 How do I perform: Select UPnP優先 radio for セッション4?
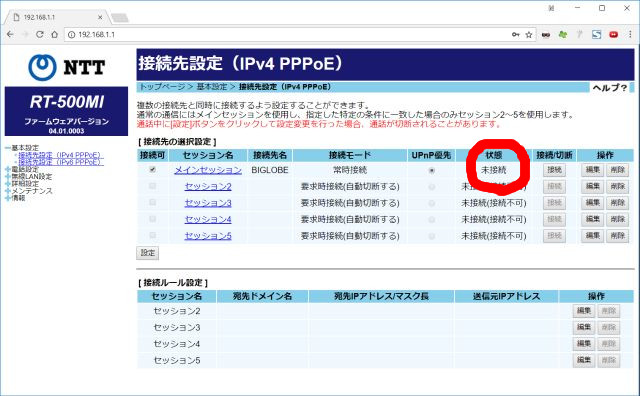pyautogui.click(x=431, y=220)
